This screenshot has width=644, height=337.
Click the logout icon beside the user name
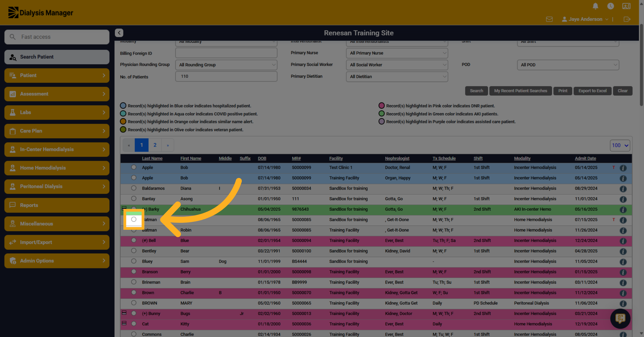coord(627,19)
